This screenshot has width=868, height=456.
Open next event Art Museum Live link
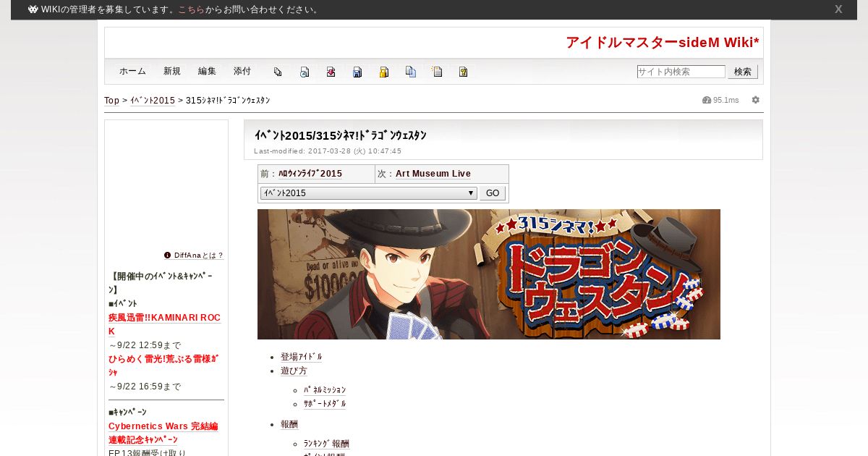[x=433, y=174]
